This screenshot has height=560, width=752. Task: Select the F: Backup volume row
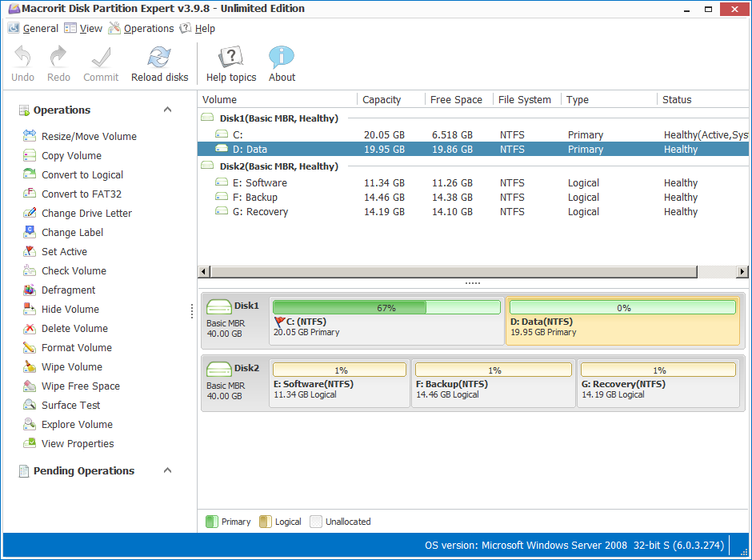pos(473,197)
